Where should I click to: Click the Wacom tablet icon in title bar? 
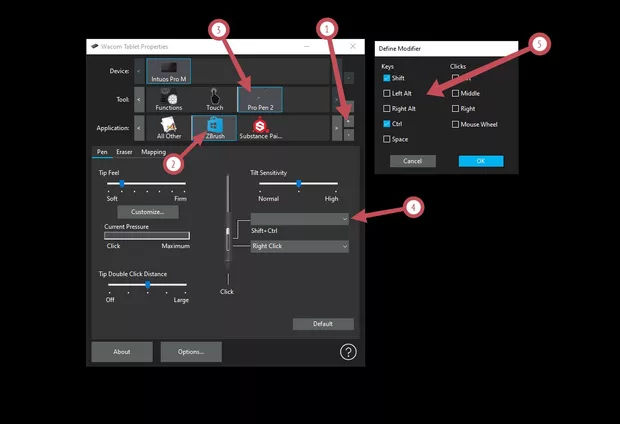(x=95, y=46)
